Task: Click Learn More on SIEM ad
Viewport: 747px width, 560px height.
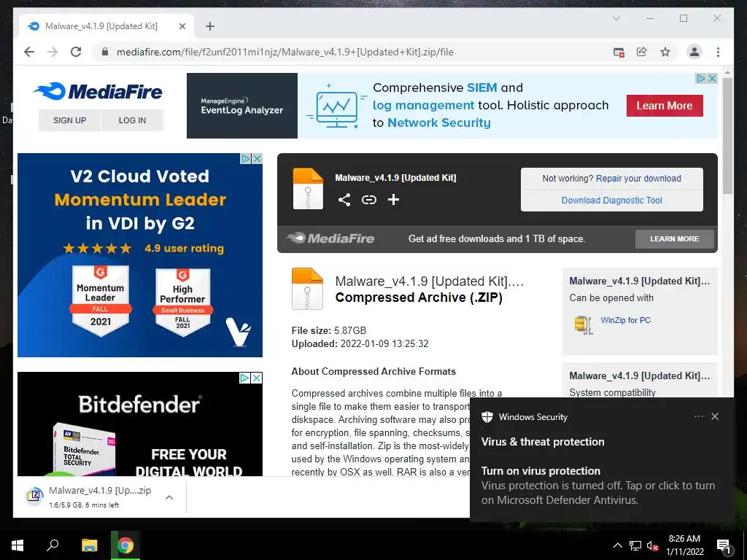Action: (664, 106)
